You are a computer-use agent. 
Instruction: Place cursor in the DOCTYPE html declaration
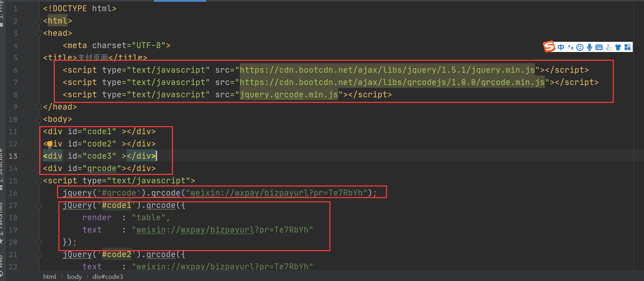pyautogui.click(x=80, y=8)
